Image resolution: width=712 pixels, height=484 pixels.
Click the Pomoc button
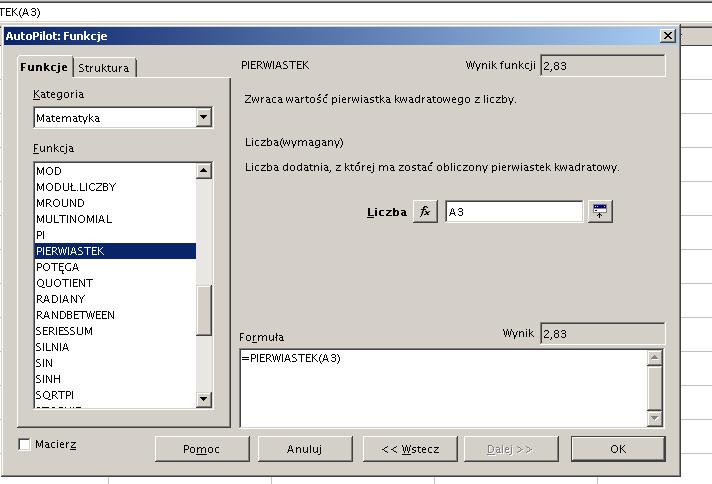tap(202, 449)
